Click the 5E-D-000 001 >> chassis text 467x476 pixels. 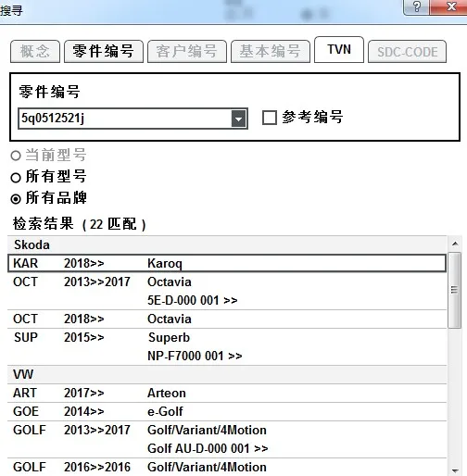[193, 300]
